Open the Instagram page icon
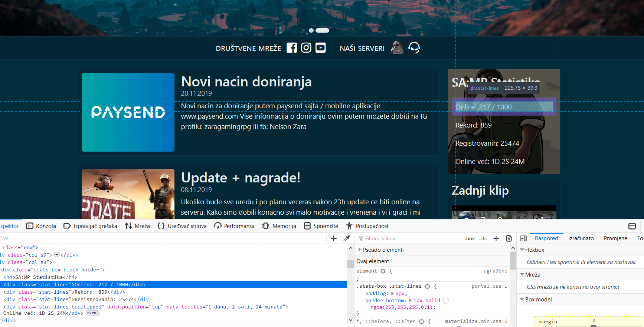Screen dimensions: 644x327 tap(306, 48)
